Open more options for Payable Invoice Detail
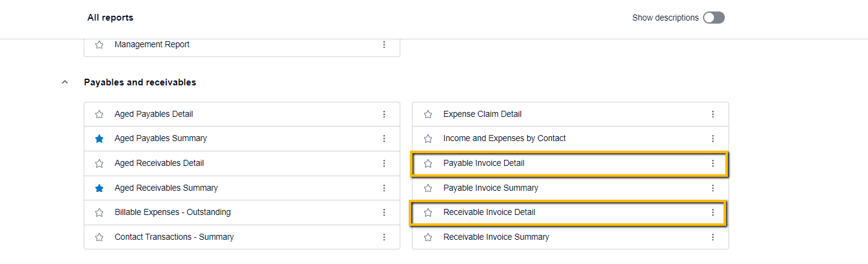The image size is (868, 264). [x=713, y=163]
